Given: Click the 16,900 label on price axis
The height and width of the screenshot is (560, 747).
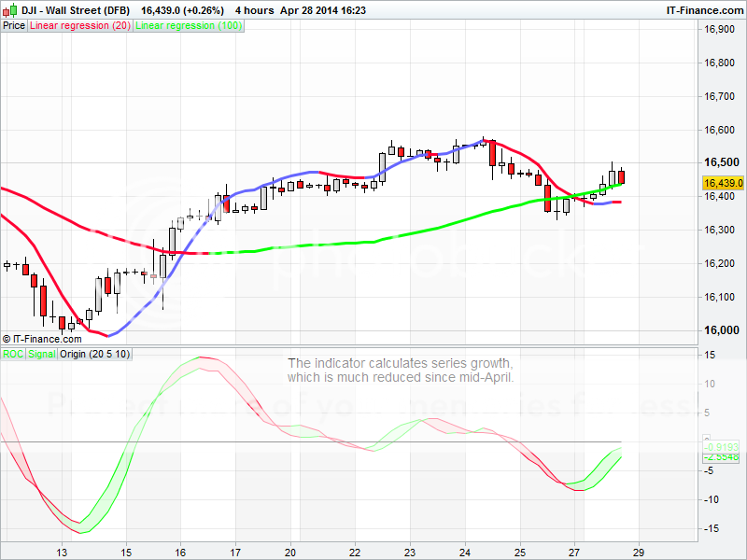Looking at the screenshot, I should [x=719, y=29].
